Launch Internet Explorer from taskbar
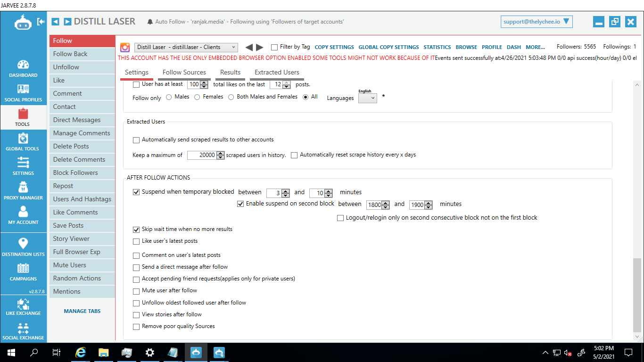644x362 pixels. (x=81, y=352)
